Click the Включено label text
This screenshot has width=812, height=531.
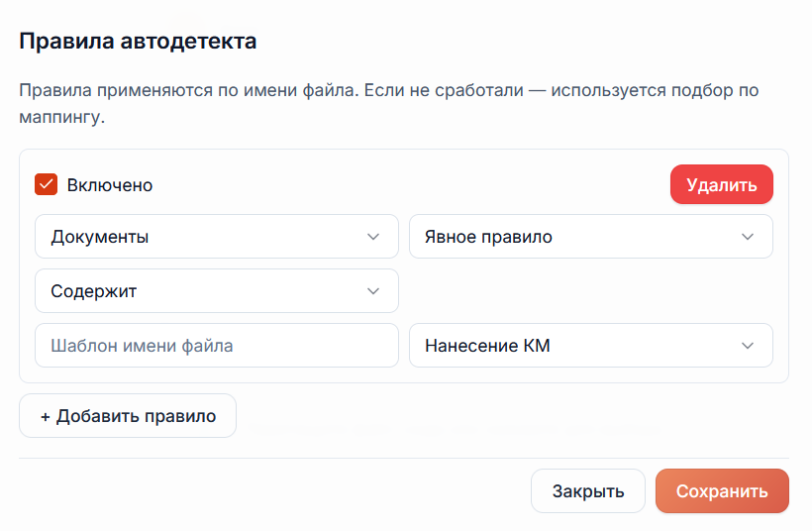click(x=110, y=185)
